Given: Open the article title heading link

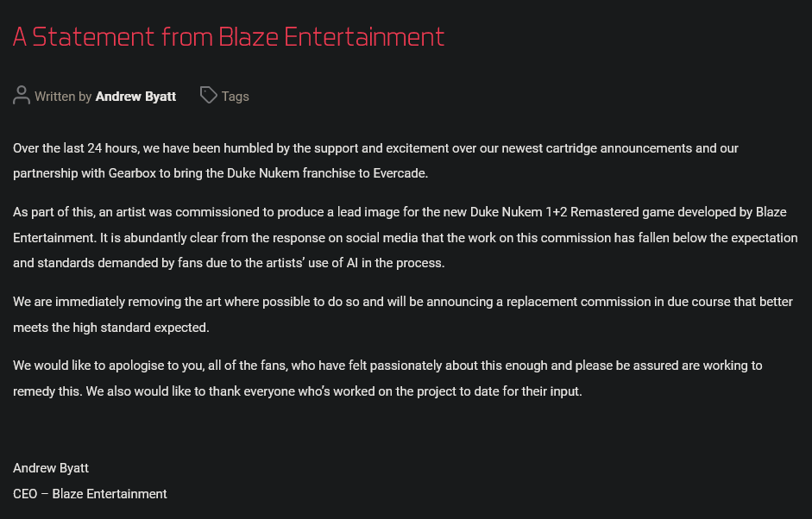Looking at the screenshot, I should (229, 37).
